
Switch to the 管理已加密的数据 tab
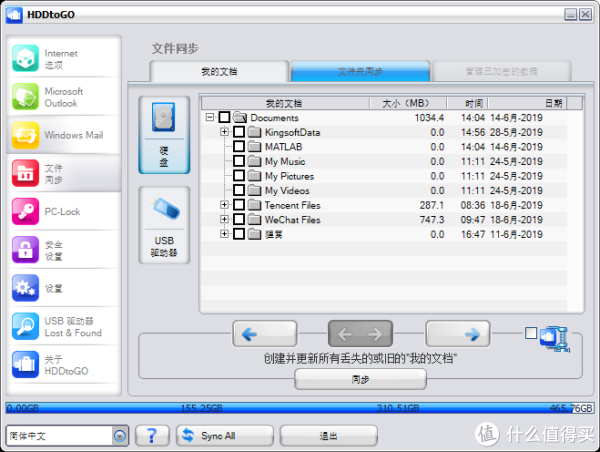click(x=501, y=71)
